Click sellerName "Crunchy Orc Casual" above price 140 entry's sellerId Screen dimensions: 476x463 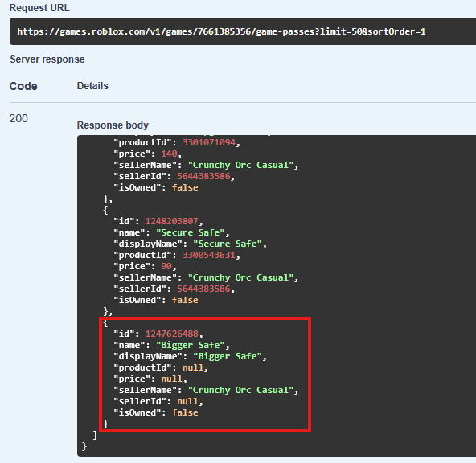240,165
